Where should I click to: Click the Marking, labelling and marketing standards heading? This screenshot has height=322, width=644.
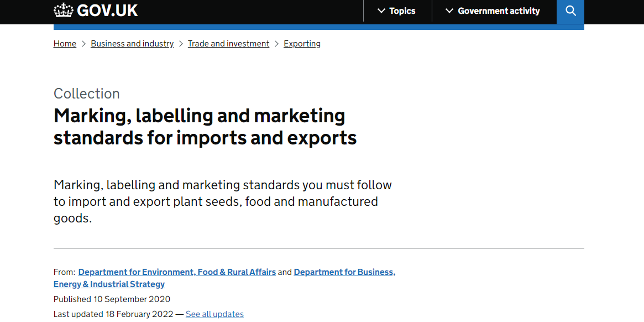coord(205,127)
